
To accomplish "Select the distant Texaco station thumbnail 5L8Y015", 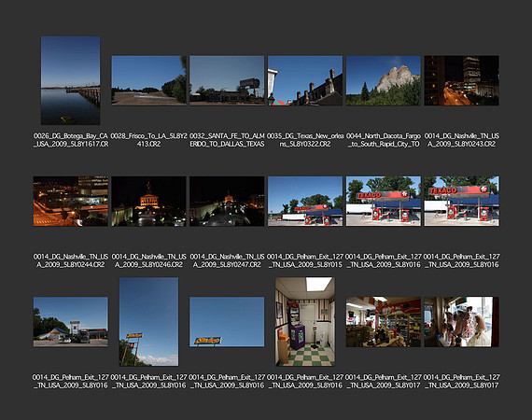I will 305,202.
